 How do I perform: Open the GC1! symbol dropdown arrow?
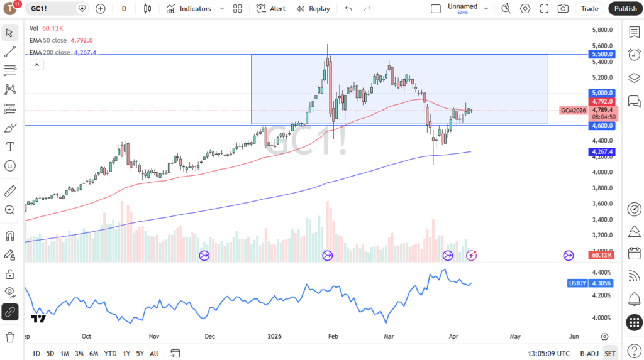pyautogui.click(x=82, y=9)
